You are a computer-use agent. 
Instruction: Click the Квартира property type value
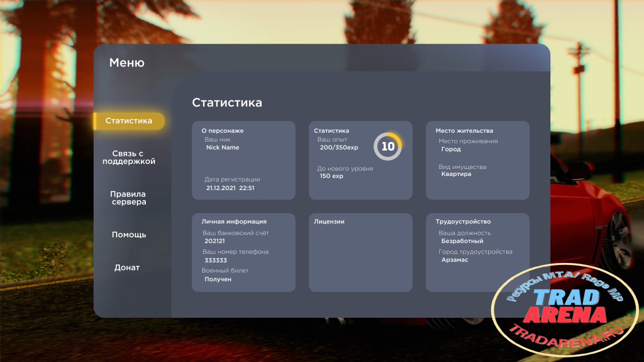tap(456, 174)
